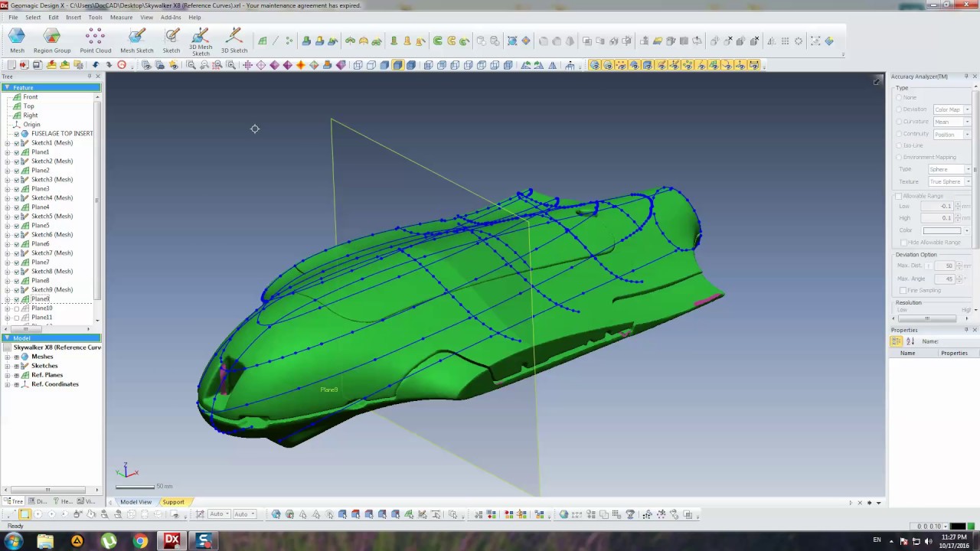This screenshot has width=980, height=551.
Task: Select the Point Cloud tool
Action: click(x=95, y=41)
